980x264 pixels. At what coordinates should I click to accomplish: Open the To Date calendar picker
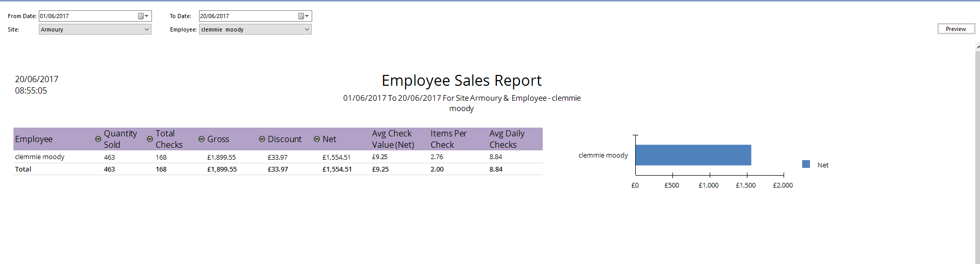(x=303, y=16)
